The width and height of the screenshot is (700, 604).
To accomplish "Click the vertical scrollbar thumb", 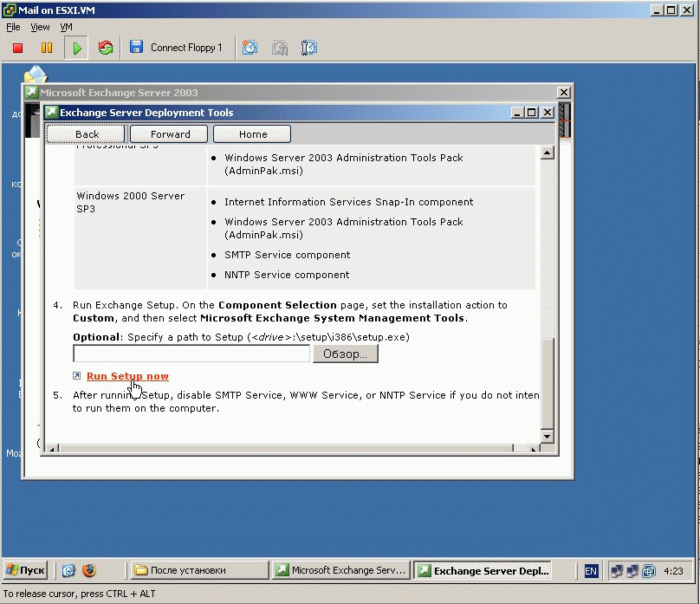I will (x=548, y=382).
